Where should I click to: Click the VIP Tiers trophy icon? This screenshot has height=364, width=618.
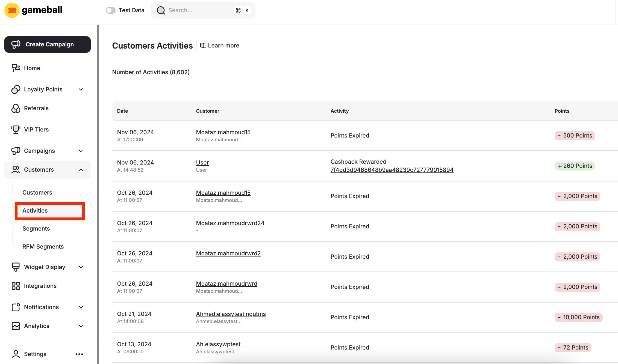pos(16,129)
